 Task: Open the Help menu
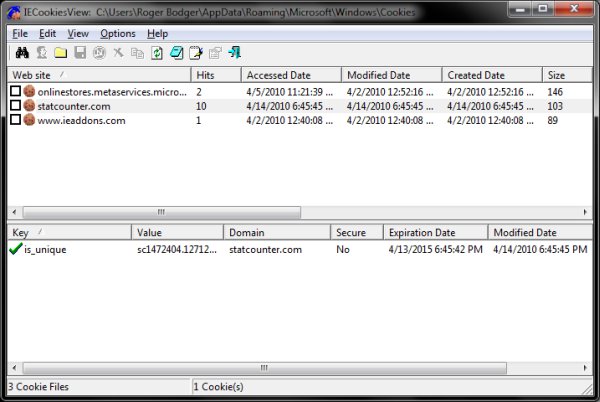coord(158,34)
